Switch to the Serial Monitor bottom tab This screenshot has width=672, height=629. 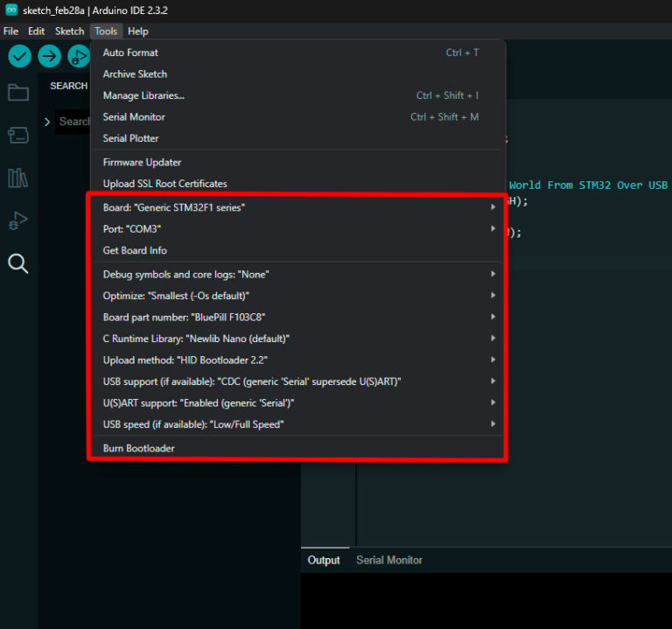[388, 560]
